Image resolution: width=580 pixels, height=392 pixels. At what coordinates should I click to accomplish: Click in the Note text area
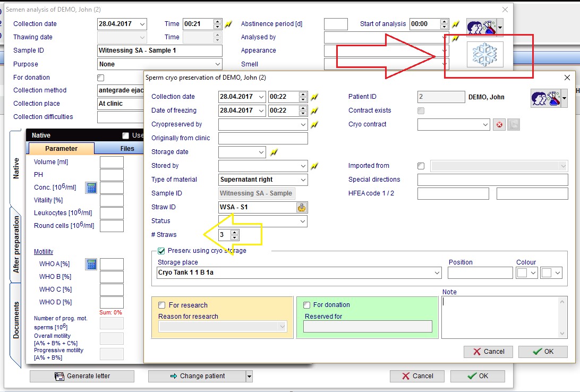click(x=500, y=317)
